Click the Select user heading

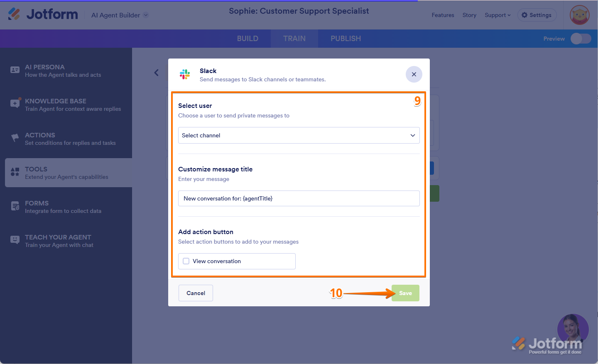coord(195,106)
